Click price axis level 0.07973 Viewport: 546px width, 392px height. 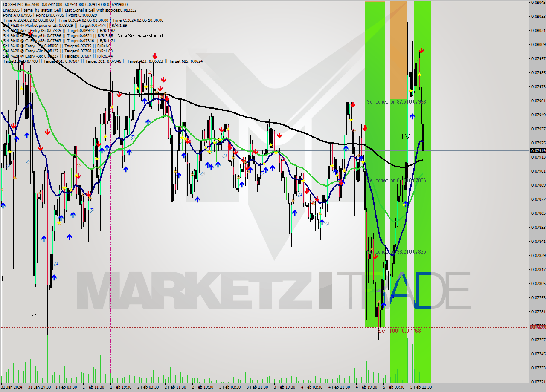tap(538, 86)
